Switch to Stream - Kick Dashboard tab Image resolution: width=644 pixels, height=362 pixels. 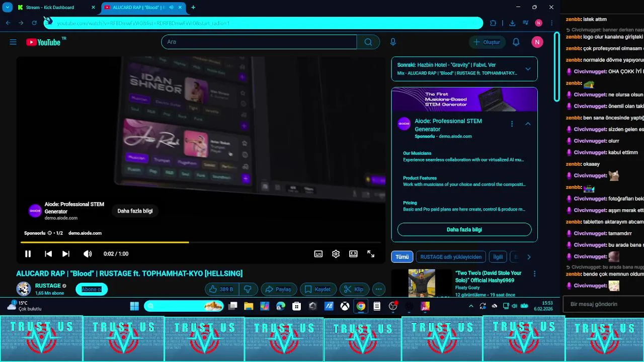coord(55,8)
